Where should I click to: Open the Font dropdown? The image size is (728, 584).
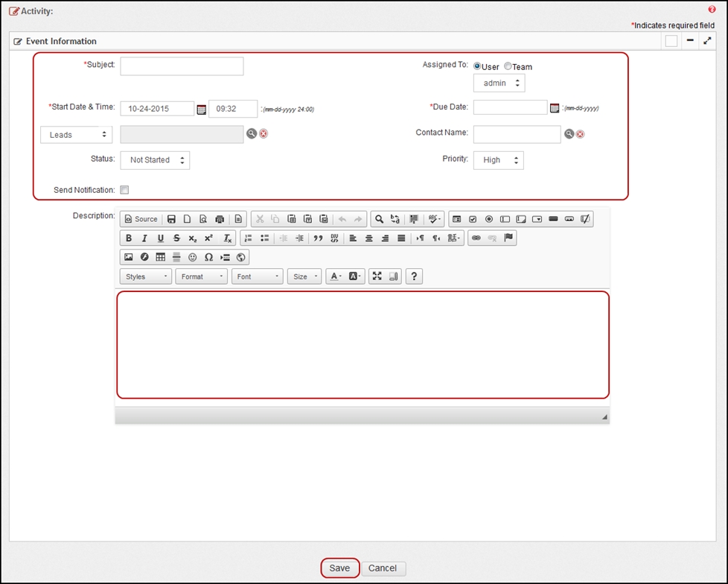click(258, 276)
